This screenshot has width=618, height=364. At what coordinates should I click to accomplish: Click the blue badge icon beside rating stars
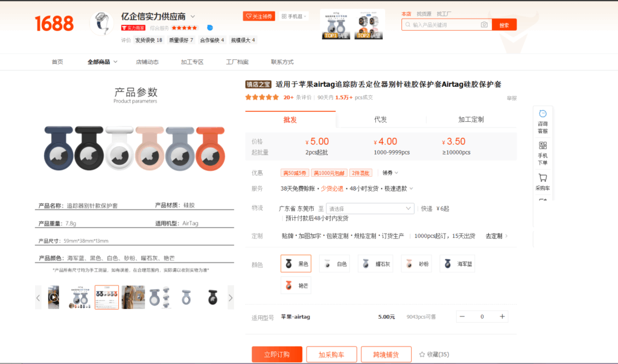tap(210, 28)
